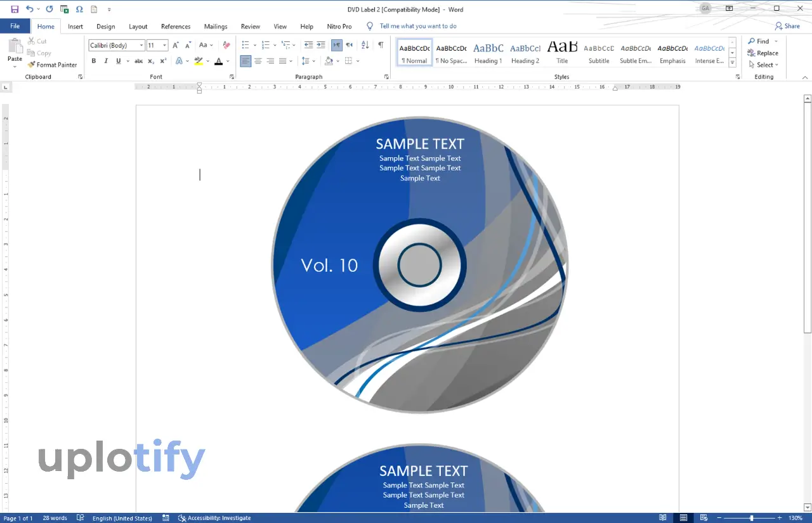Apply superscript formatting
812x523 pixels.
[x=163, y=61]
